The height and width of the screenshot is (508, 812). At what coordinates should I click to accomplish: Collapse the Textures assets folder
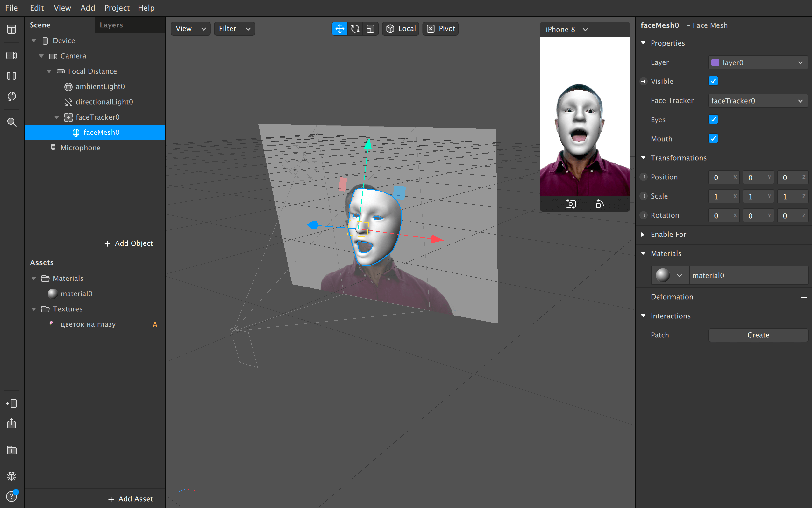(x=33, y=309)
